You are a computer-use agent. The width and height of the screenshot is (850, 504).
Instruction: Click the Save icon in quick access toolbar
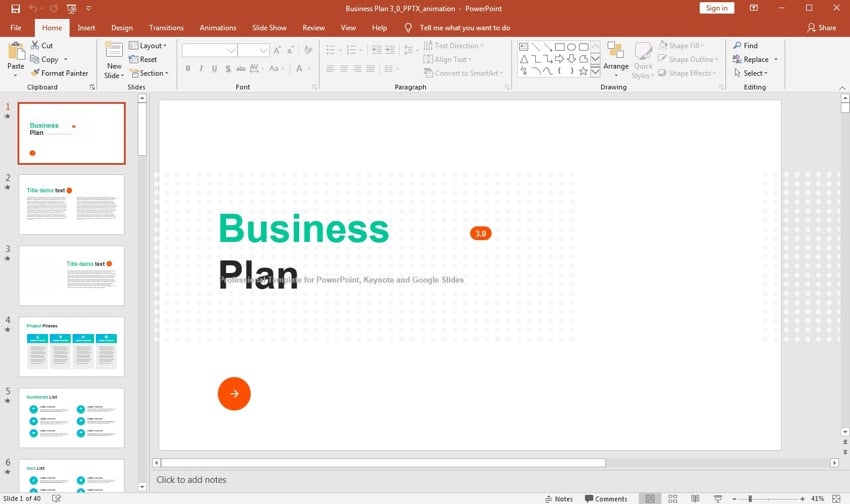point(13,8)
